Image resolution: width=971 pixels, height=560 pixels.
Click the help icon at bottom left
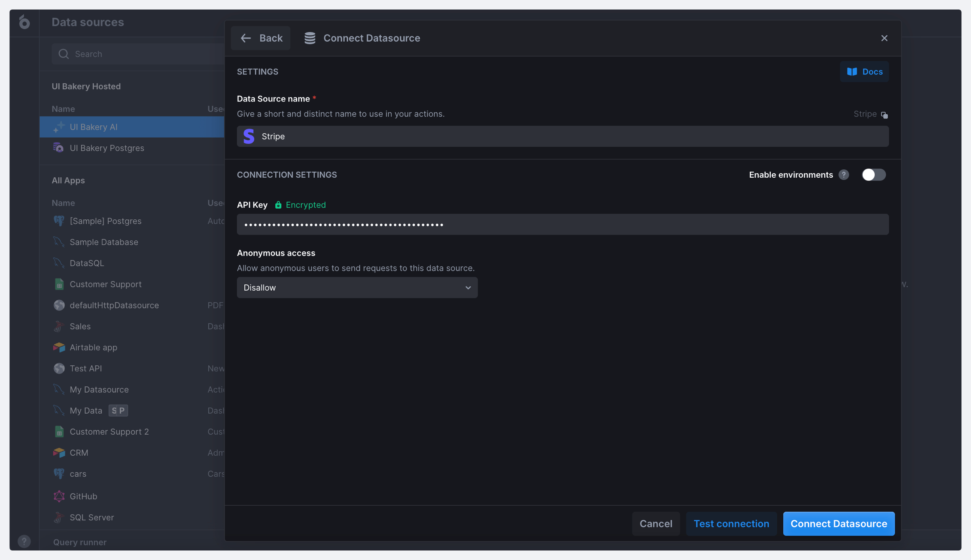point(24,541)
